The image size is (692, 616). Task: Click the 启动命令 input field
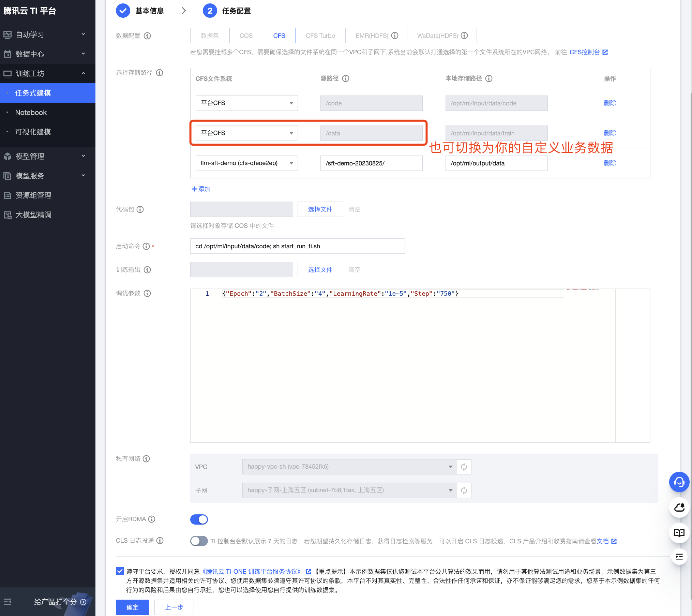point(297,246)
